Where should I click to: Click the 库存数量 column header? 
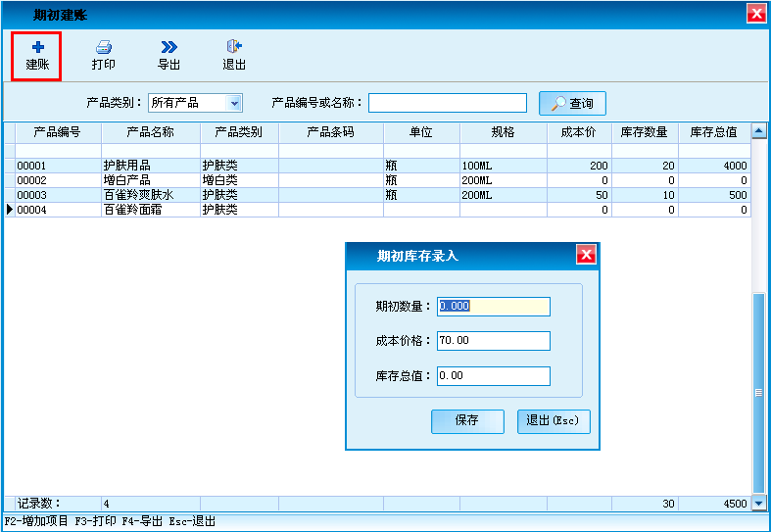(644, 131)
